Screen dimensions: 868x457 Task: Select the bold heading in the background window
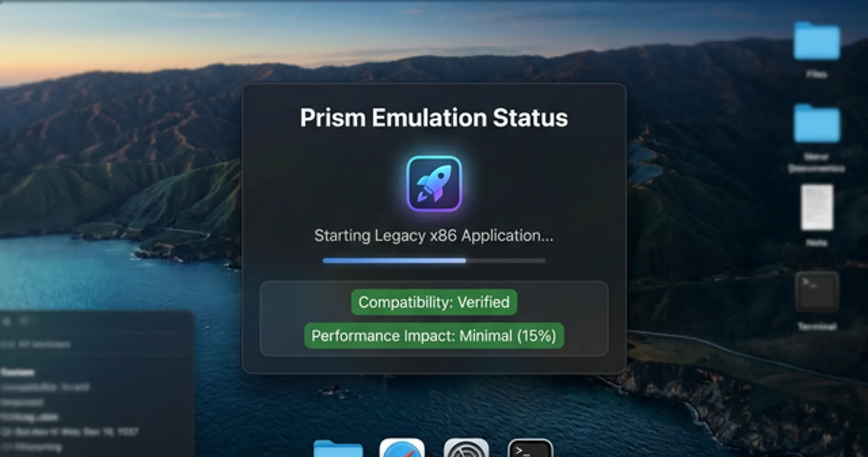pos(17,372)
